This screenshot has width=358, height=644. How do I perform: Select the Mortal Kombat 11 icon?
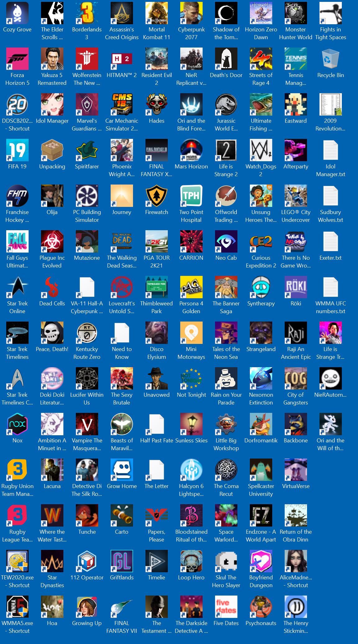157,13
